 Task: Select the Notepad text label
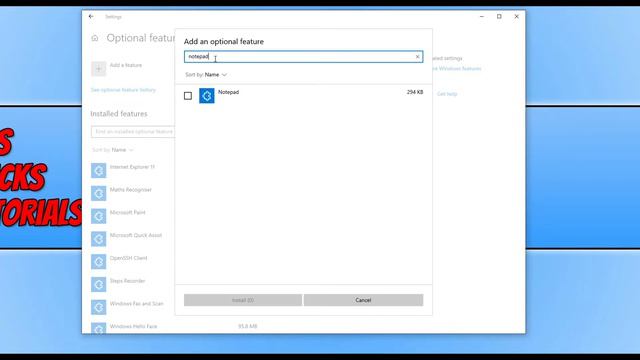(x=229, y=92)
